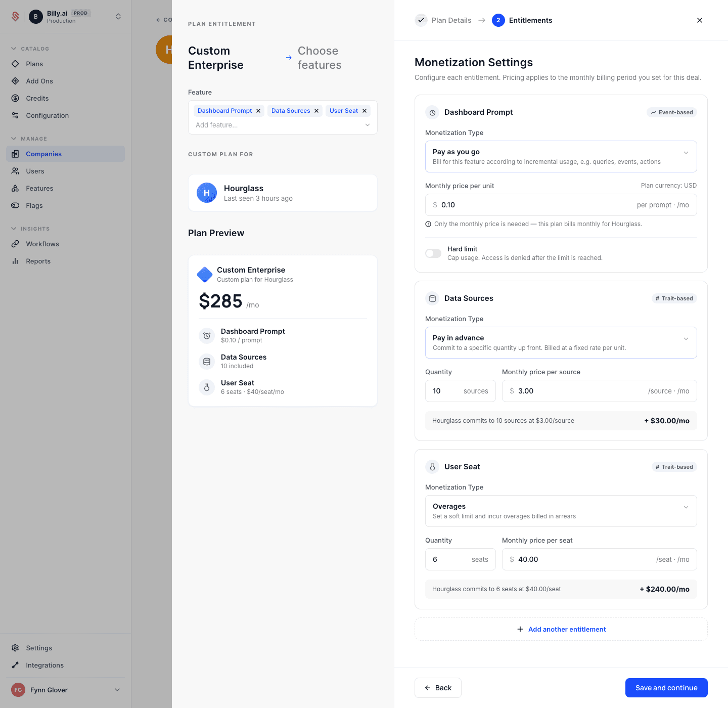
Task: Open Dashboard Prompt monetization type dropdown
Action: [x=561, y=157]
